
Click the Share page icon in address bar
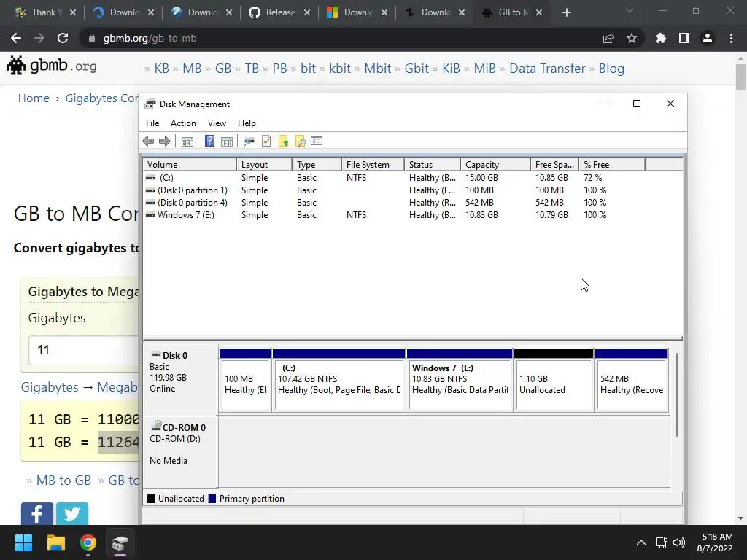pos(608,38)
